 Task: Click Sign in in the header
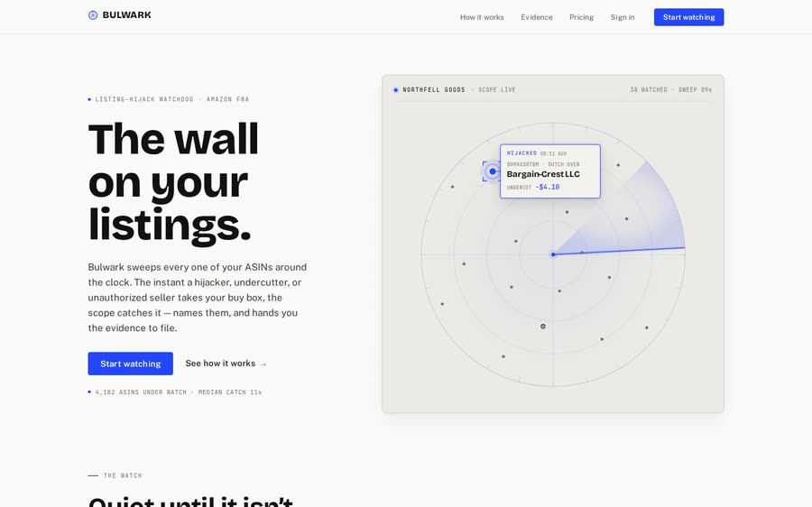(623, 17)
